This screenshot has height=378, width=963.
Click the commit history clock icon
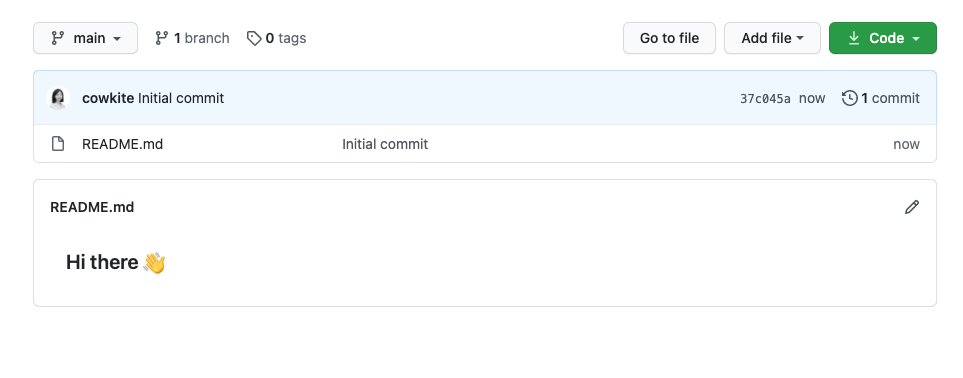(849, 98)
